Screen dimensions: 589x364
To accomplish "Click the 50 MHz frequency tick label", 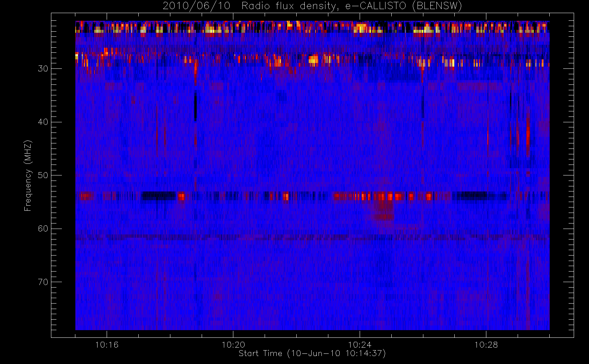I will pyautogui.click(x=43, y=175).
